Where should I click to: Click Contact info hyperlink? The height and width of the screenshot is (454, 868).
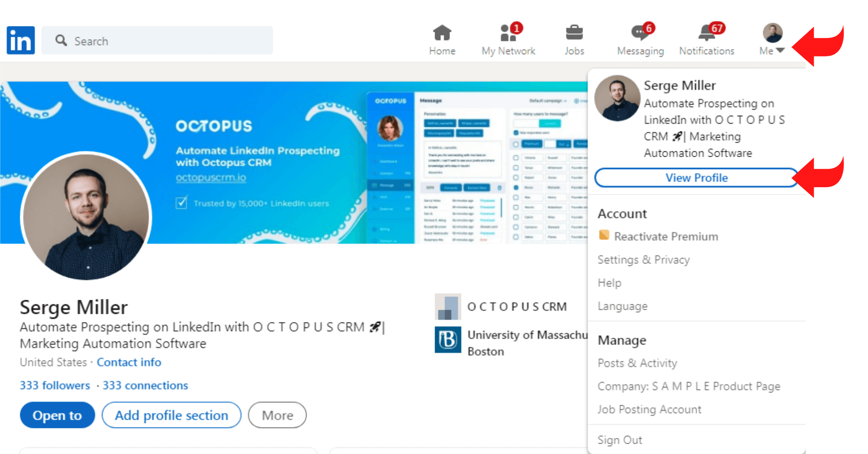click(x=129, y=362)
